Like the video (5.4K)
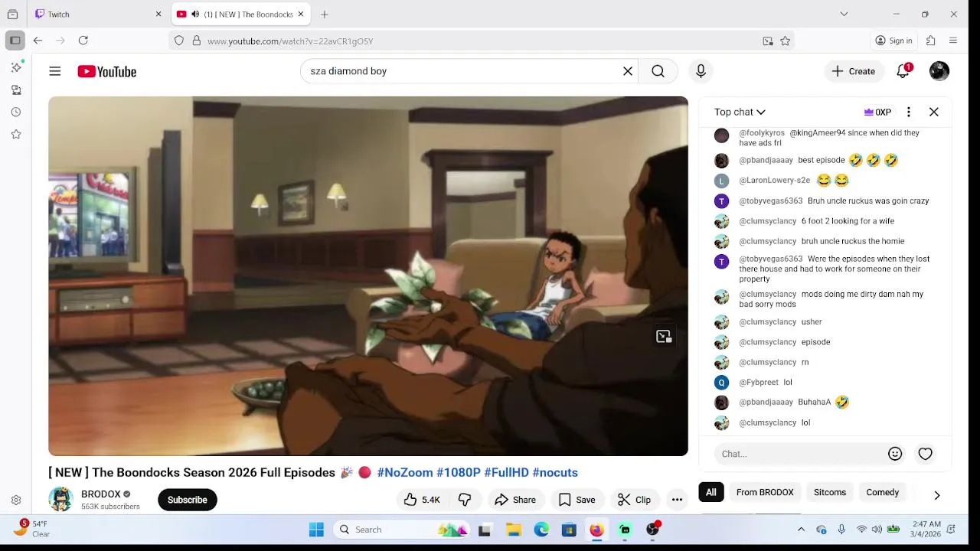The image size is (980, 551). 422,500
